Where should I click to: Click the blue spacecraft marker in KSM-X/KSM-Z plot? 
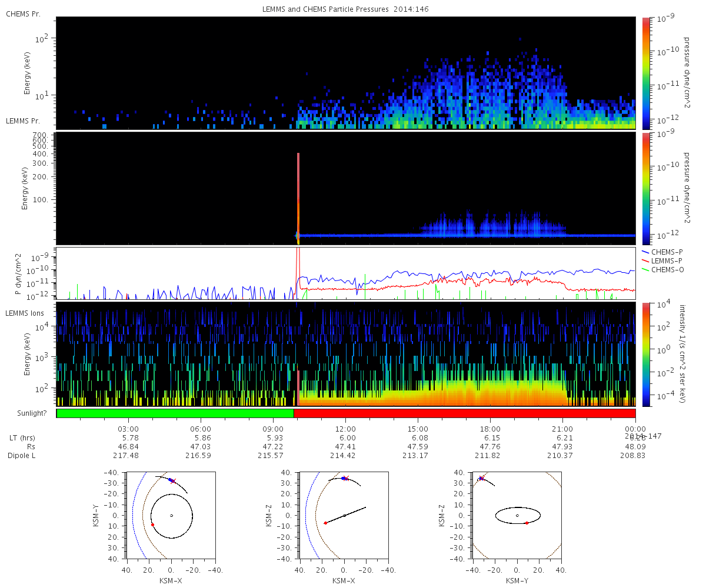tap(344, 478)
